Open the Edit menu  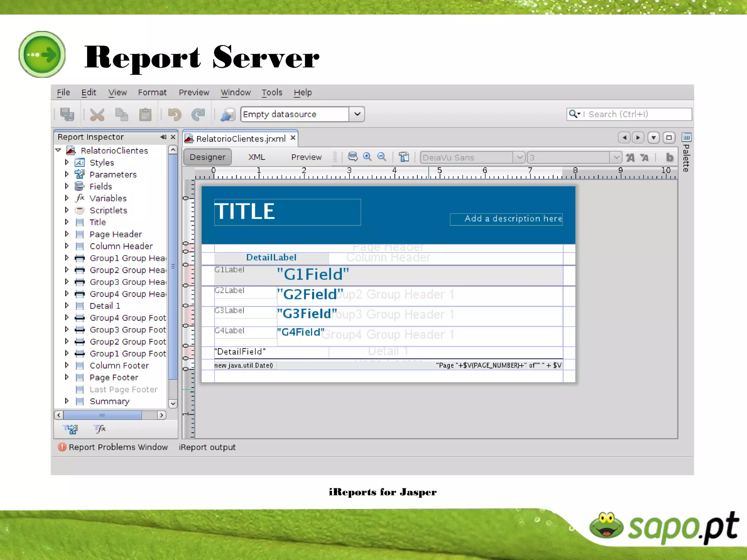89,92
